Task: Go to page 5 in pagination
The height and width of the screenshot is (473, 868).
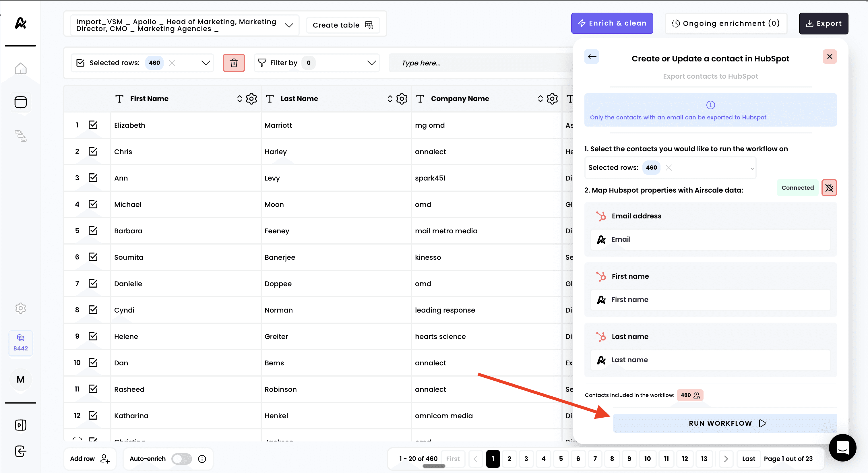Action: tap(561, 459)
